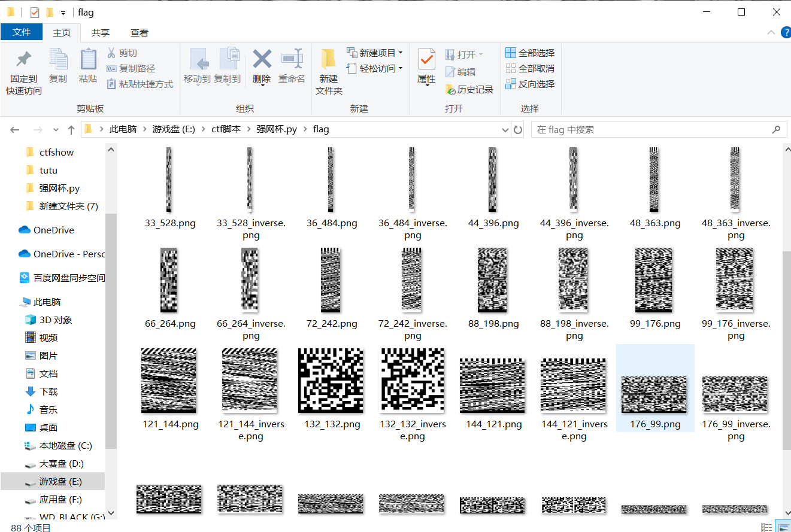Click the 编辑 button in ribbon
Image resolution: width=791 pixels, height=532 pixels.
coord(460,72)
